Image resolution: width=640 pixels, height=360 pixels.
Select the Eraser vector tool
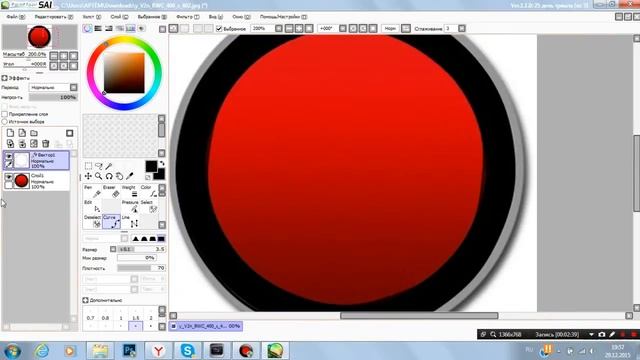click(x=111, y=191)
